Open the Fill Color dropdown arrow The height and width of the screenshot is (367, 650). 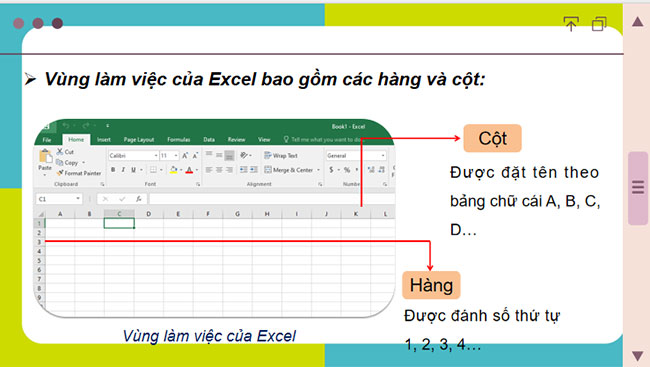click(181, 170)
